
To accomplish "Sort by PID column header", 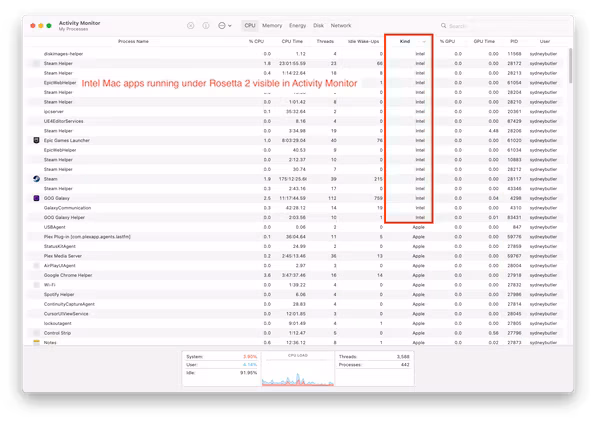I will 514,41.
